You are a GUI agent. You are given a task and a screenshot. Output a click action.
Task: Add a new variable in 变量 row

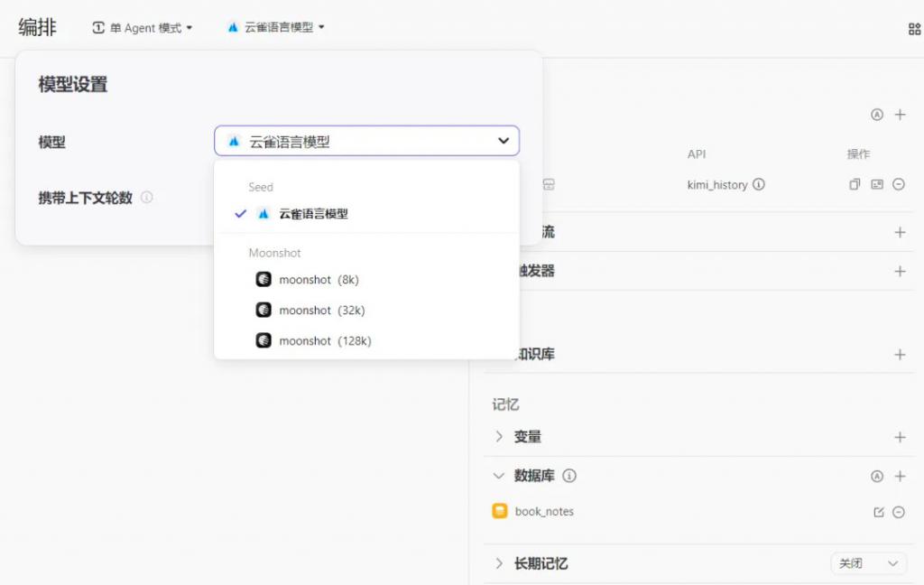[x=900, y=437]
